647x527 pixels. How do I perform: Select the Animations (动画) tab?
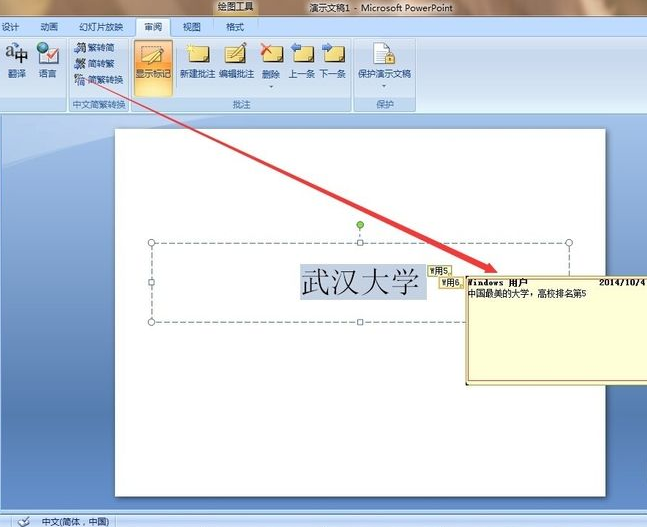click(49, 27)
